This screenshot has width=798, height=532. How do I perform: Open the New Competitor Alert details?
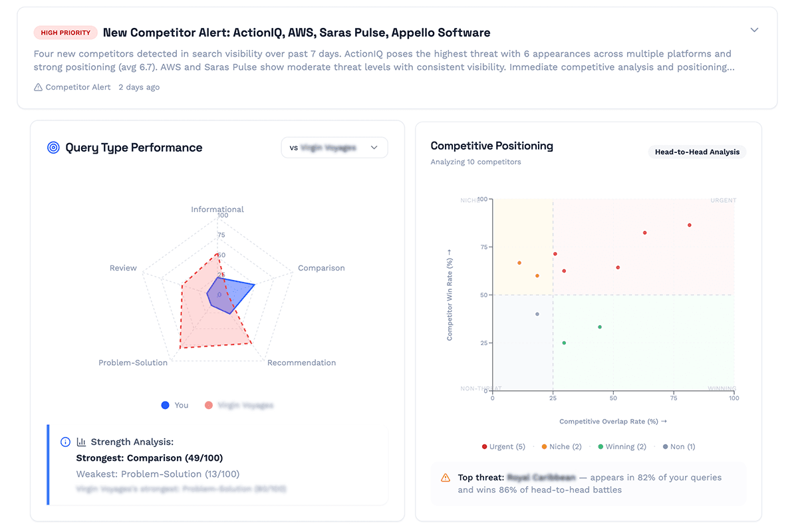click(x=298, y=32)
